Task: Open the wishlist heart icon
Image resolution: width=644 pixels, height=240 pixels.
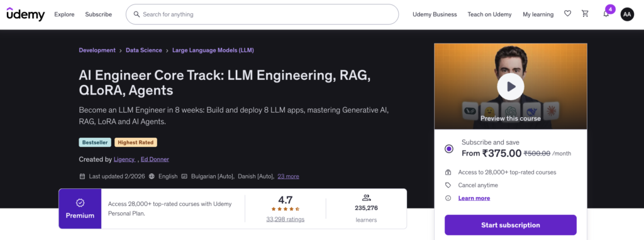Action: [x=568, y=14]
